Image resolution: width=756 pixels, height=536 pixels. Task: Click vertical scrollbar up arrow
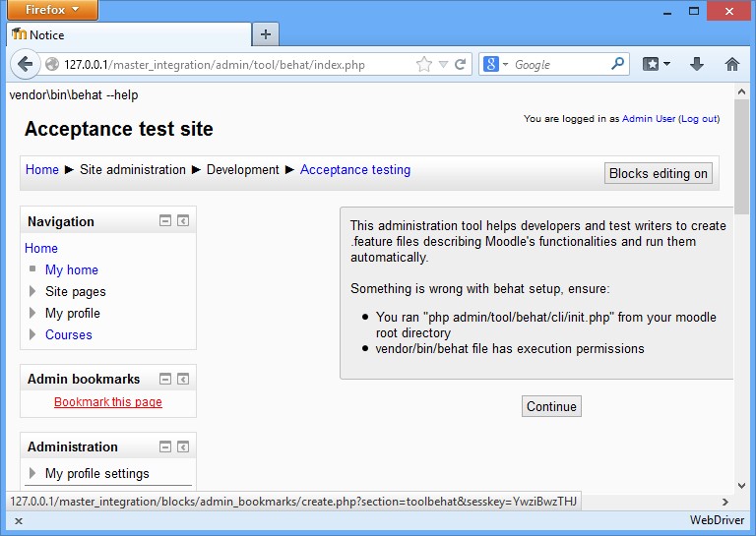[741, 91]
